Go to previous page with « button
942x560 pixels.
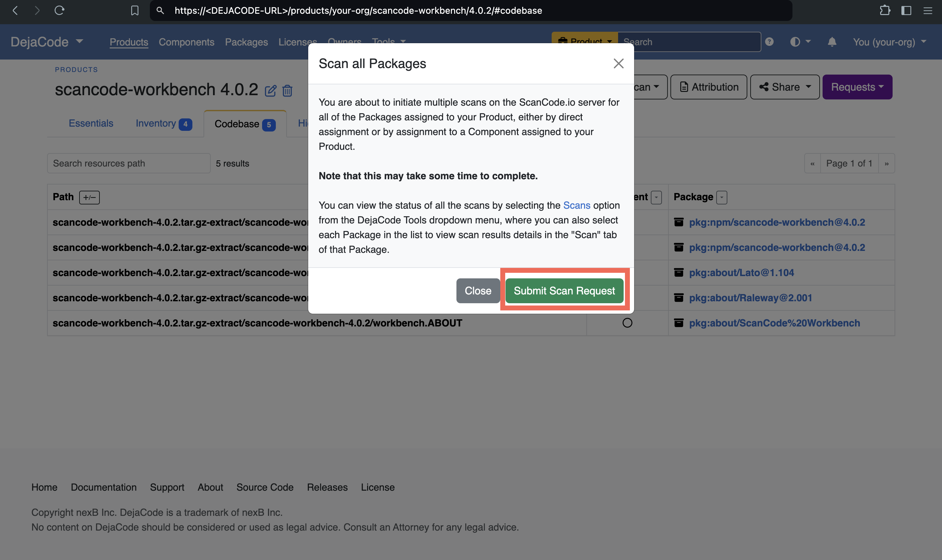pyautogui.click(x=812, y=164)
